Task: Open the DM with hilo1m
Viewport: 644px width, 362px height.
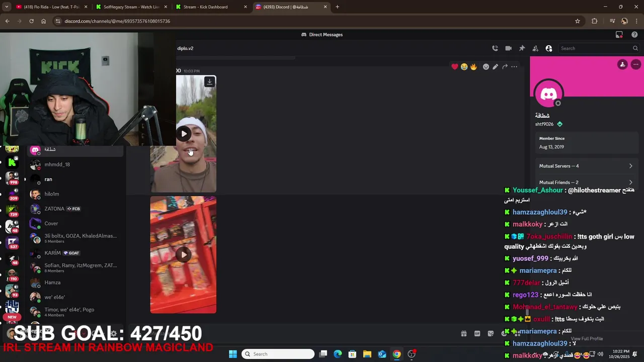Action: click(75, 194)
